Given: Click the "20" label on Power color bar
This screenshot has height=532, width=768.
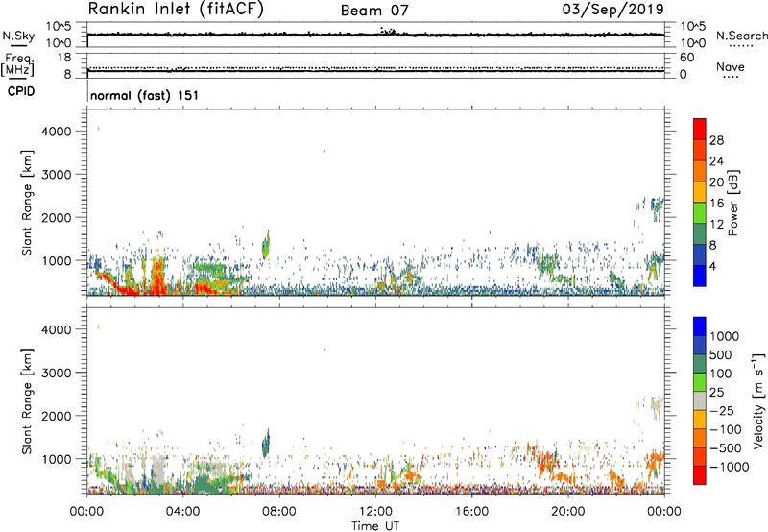Looking at the screenshot, I should 716,182.
